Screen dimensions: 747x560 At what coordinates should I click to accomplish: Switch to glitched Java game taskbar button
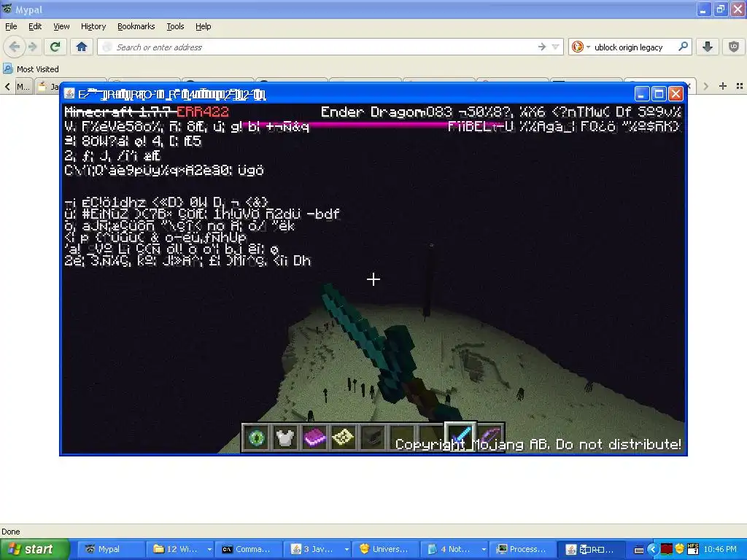pos(591,549)
